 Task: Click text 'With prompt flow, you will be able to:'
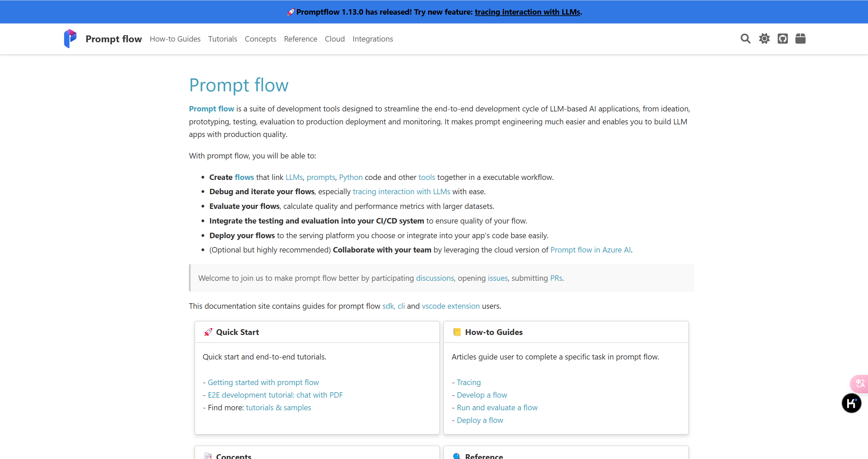point(252,156)
